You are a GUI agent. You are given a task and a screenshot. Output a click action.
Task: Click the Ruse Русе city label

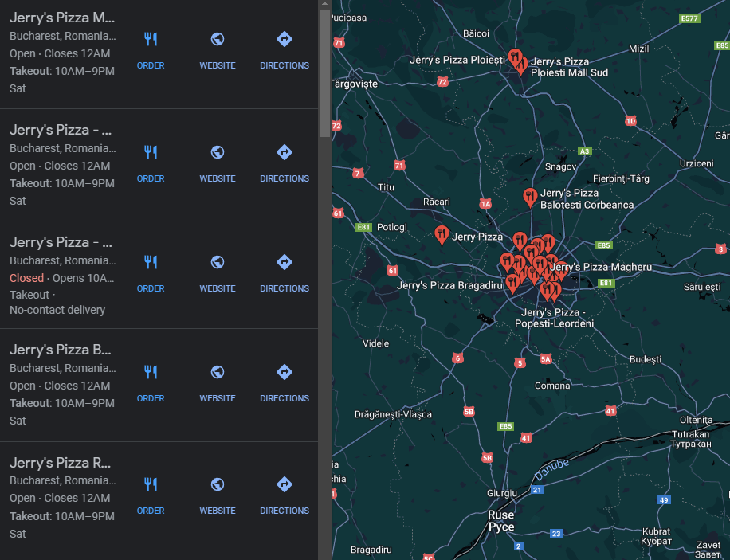501,521
